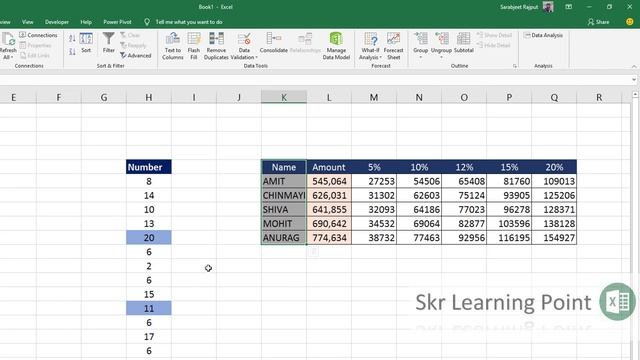
Task: Open the View tab
Action: 28,22
